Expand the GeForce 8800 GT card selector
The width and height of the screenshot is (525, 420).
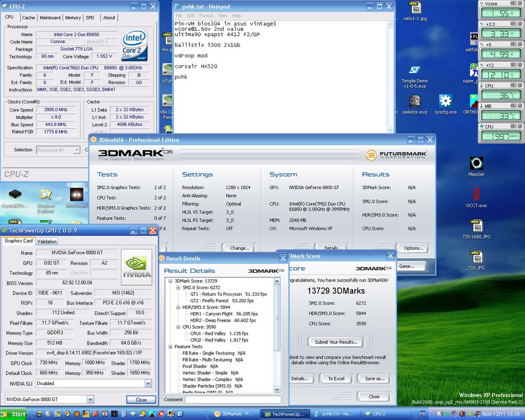[x=90, y=399]
